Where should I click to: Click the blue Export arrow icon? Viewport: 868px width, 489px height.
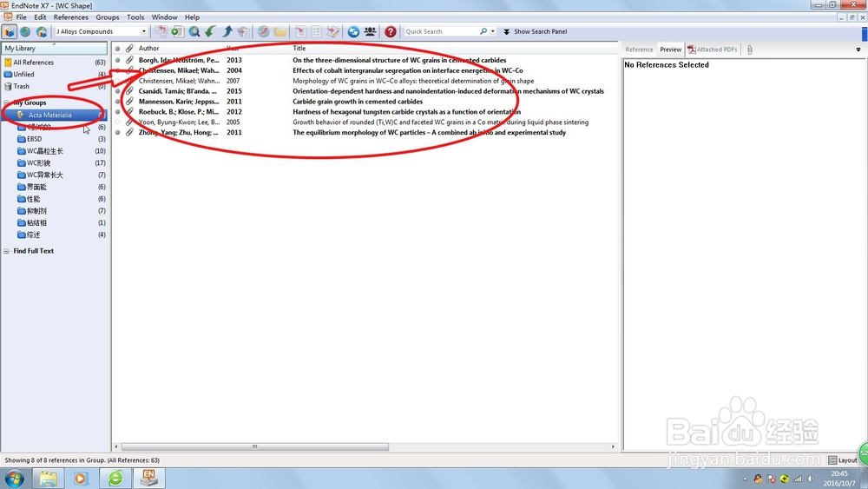coord(227,31)
